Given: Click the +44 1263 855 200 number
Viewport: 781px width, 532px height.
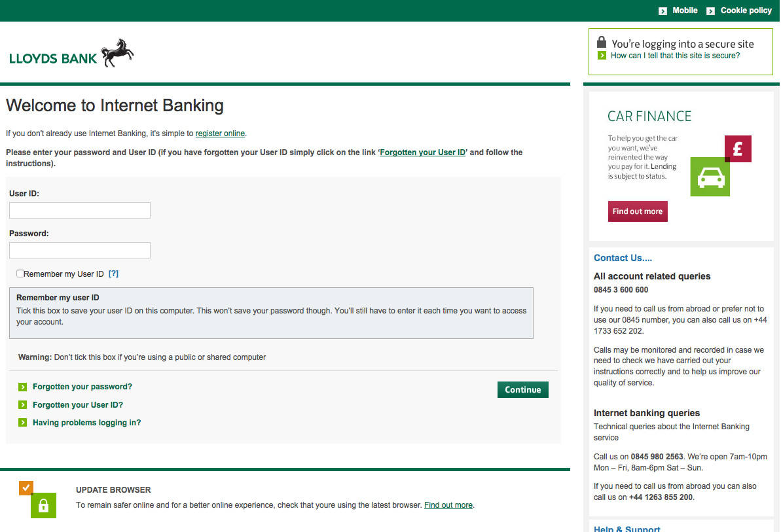Looking at the screenshot, I should (x=661, y=497).
